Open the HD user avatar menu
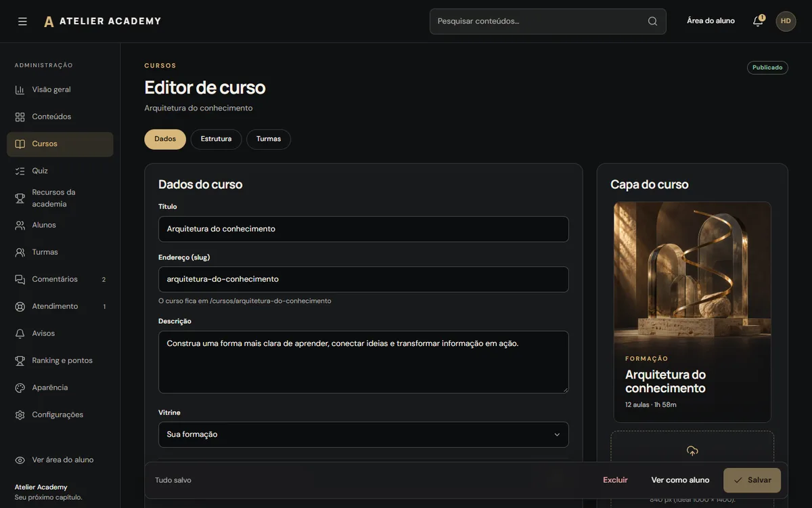 [786, 21]
